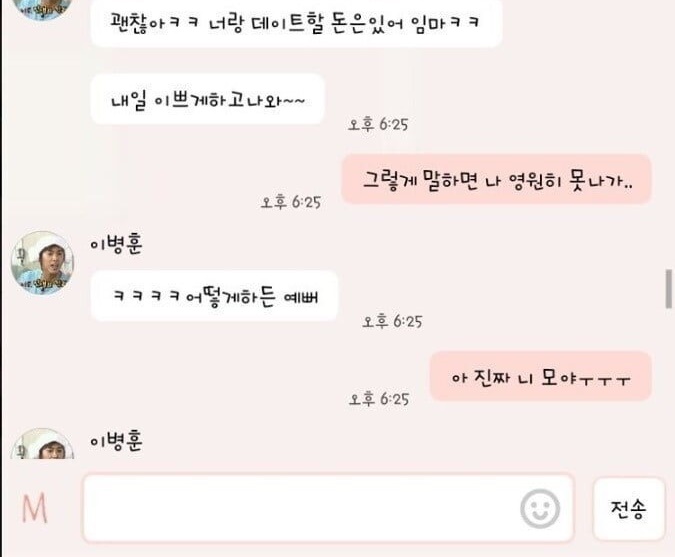Open 이병훈's avatar beside 어떻게하든 예뻐 message

(x=42, y=263)
